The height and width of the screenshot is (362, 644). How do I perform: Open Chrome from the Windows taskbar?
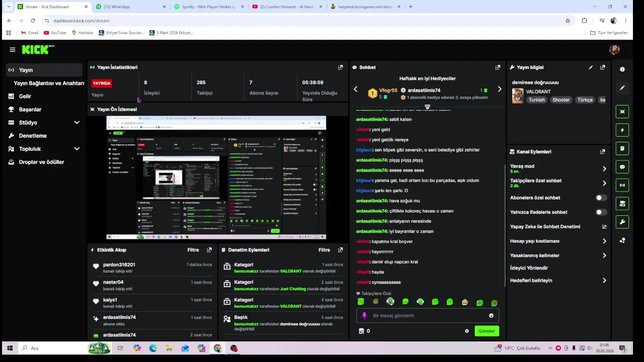click(217, 348)
